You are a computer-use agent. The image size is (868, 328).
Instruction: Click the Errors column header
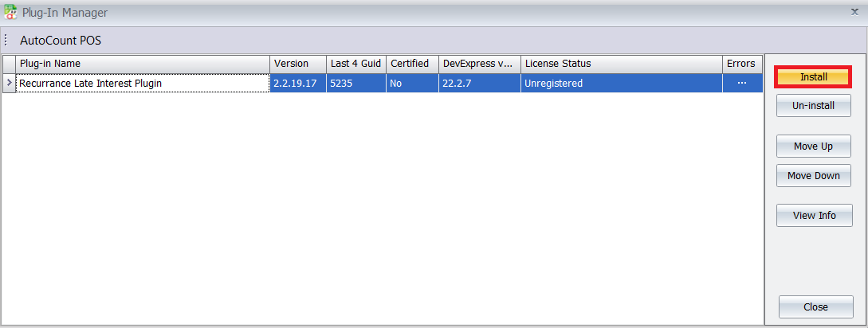point(740,64)
